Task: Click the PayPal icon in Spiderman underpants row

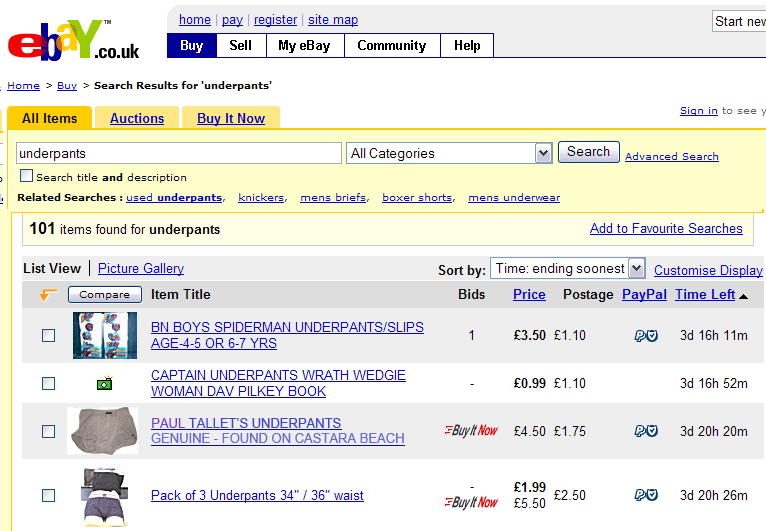Action: (646, 336)
